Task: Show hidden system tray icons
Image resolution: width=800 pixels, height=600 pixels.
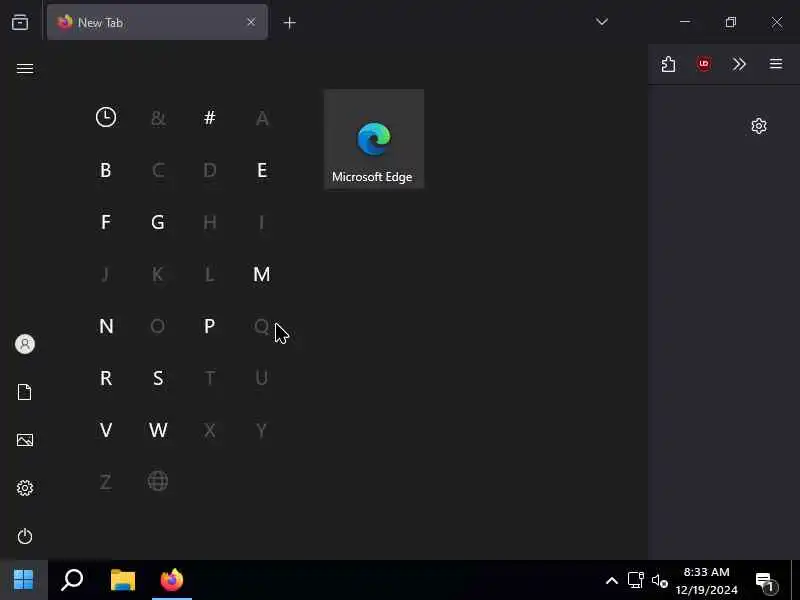Action: [x=612, y=581]
